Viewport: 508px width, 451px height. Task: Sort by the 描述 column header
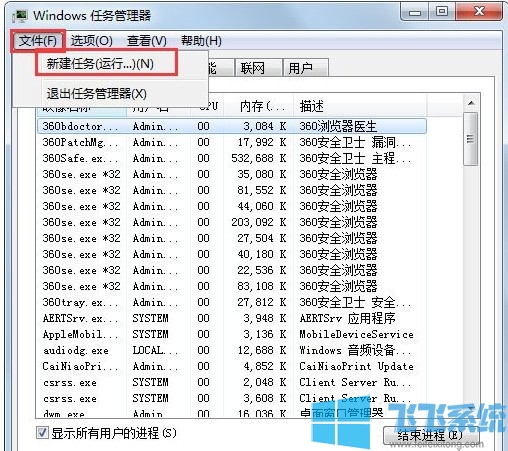tap(360, 107)
